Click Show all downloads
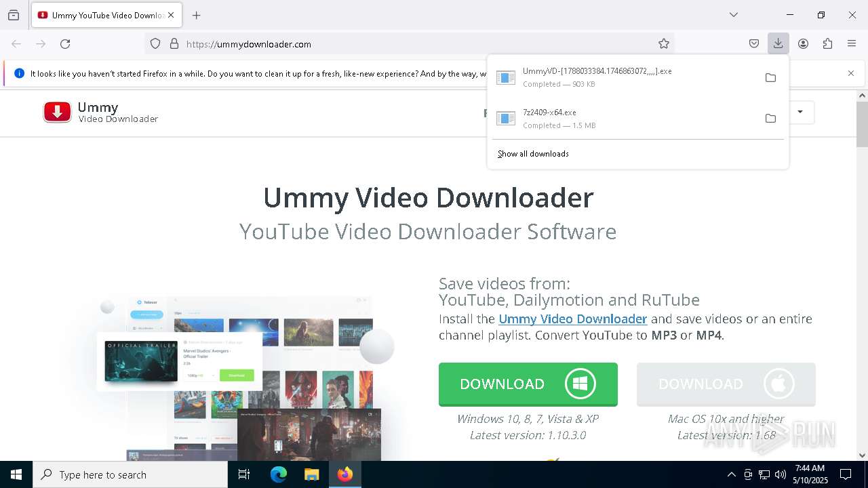The image size is (868, 488). pyautogui.click(x=533, y=154)
